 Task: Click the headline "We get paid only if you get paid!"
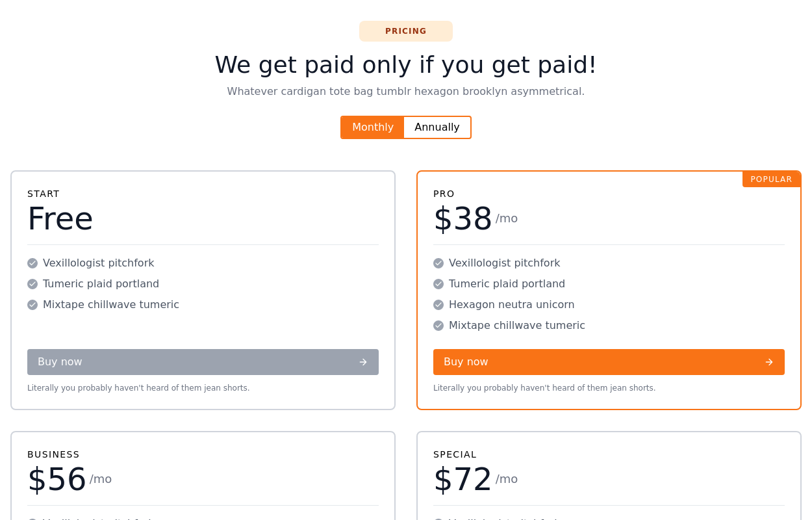405,65
